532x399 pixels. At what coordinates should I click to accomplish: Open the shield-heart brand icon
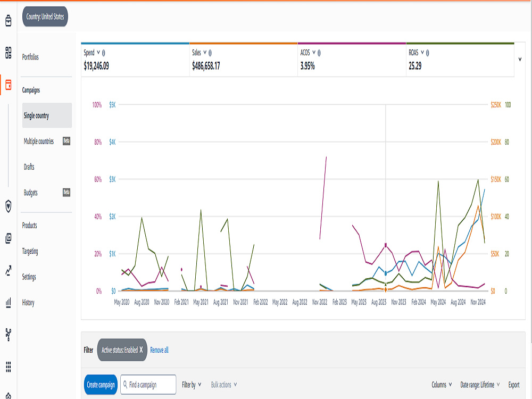coord(9,206)
